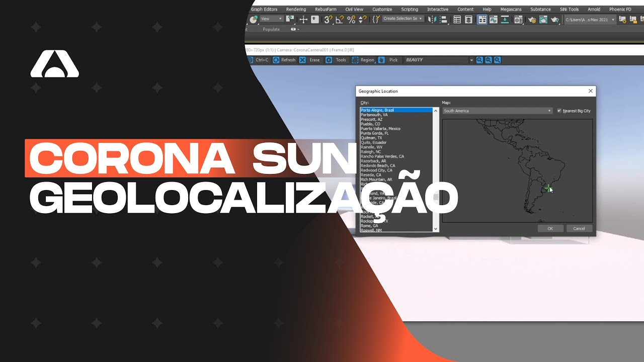This screenshot has width=644, height=362.
Task: Select Punta Gorda, FL in city list
Action: [x=396, y=133]
